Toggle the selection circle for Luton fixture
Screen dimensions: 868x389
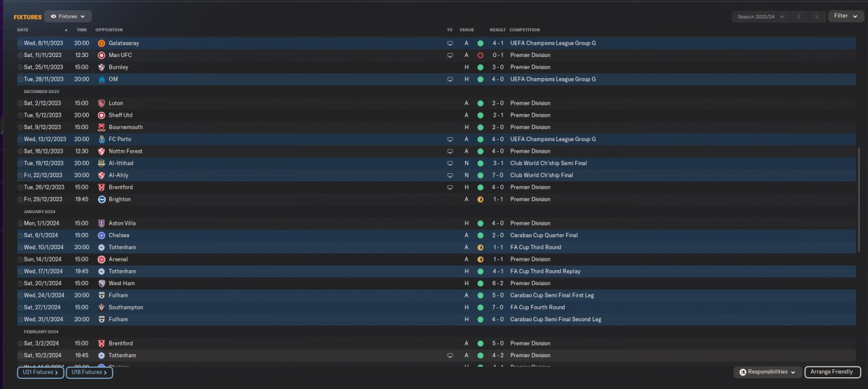point(20,103)
